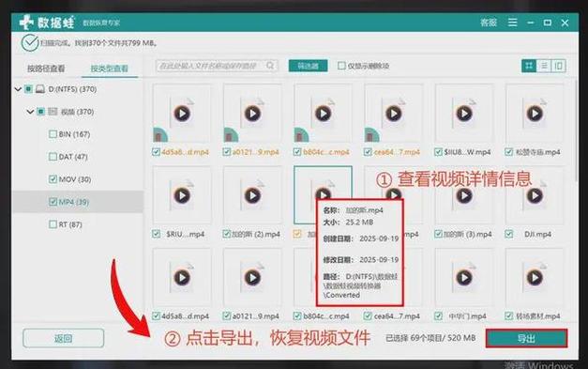Switch to the 按类型查看 tab
588x369 pixels.
pyautogui.click(x=110, y=69)
